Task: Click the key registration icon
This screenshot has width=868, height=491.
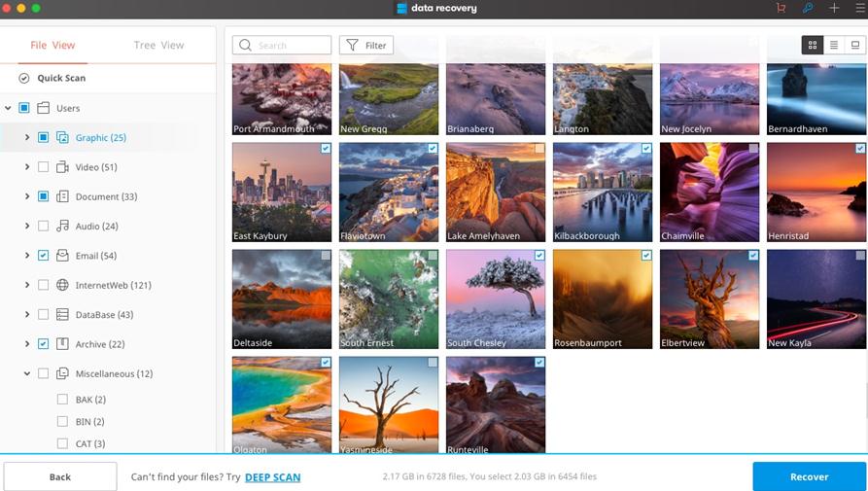Action: [807, 8]
